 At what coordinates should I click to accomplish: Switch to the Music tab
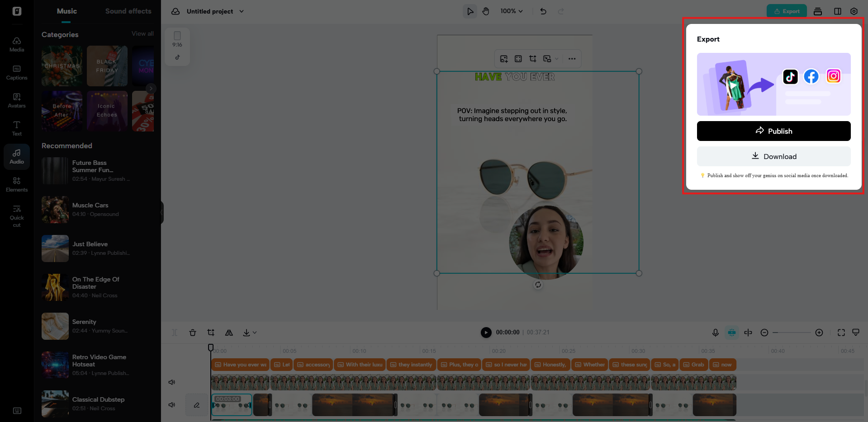[66, 11]
